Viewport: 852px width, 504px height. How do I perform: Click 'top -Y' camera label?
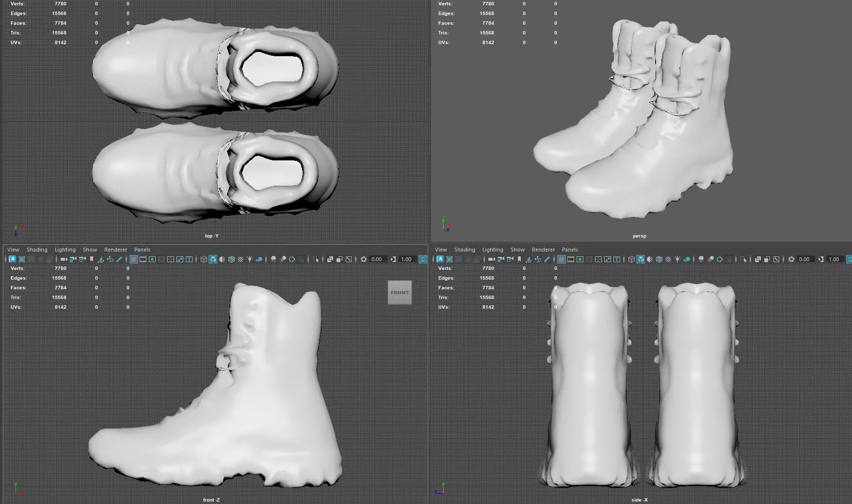(x=211, y=236)
